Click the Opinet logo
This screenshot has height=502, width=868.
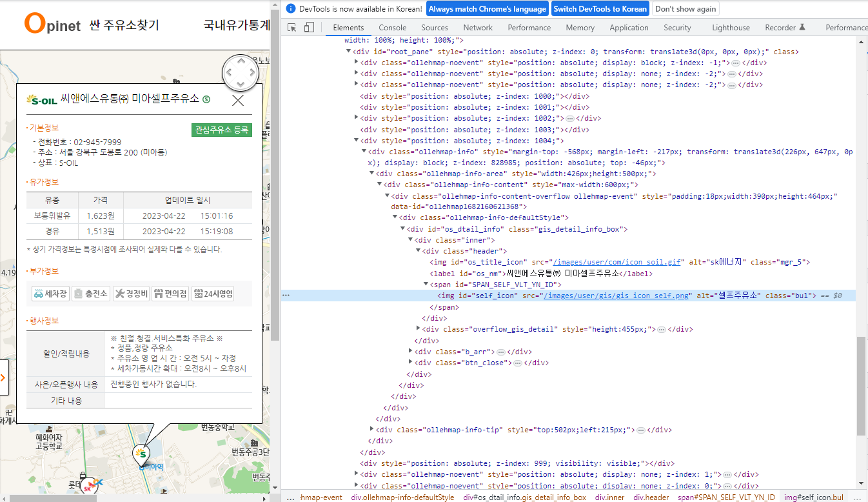[52, 24]
